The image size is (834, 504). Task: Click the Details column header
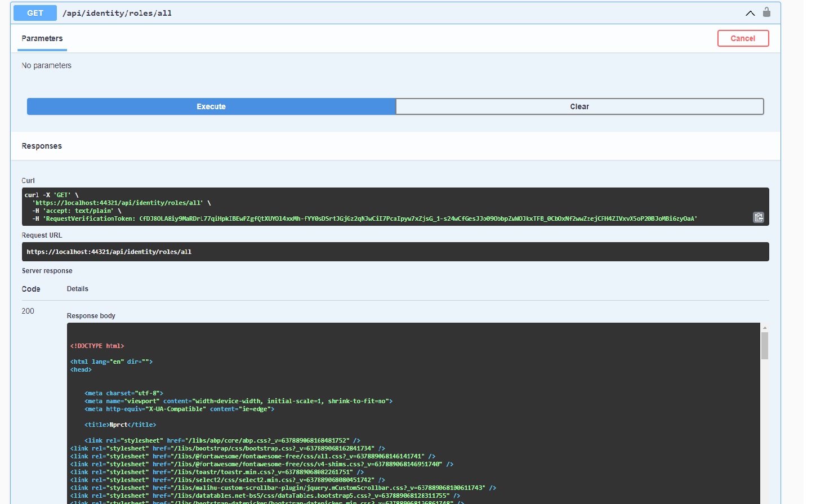(78, 289)
